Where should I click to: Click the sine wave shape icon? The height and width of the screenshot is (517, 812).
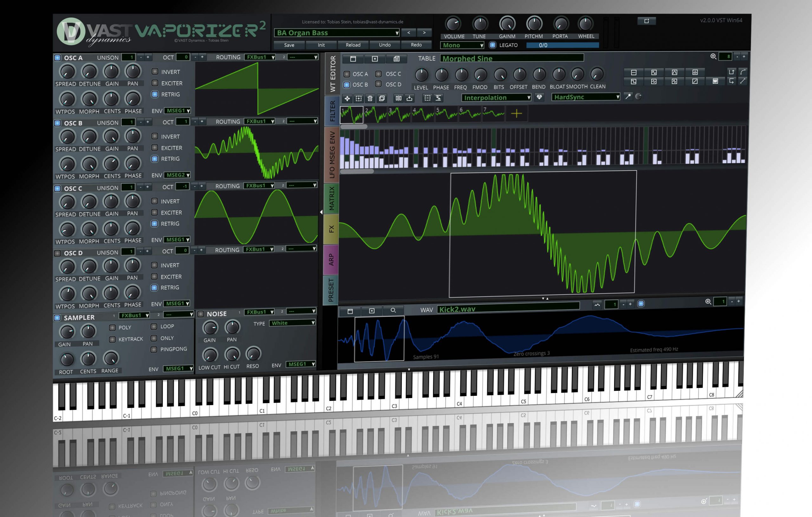point(654,72)
